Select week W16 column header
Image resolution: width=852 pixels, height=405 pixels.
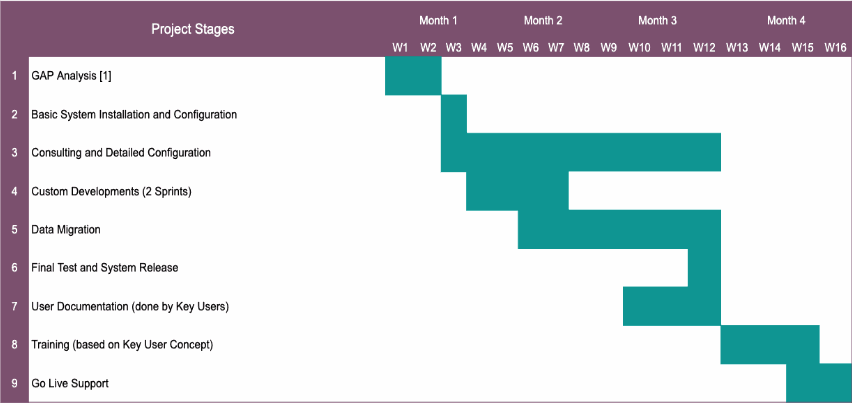pos(835,47)
